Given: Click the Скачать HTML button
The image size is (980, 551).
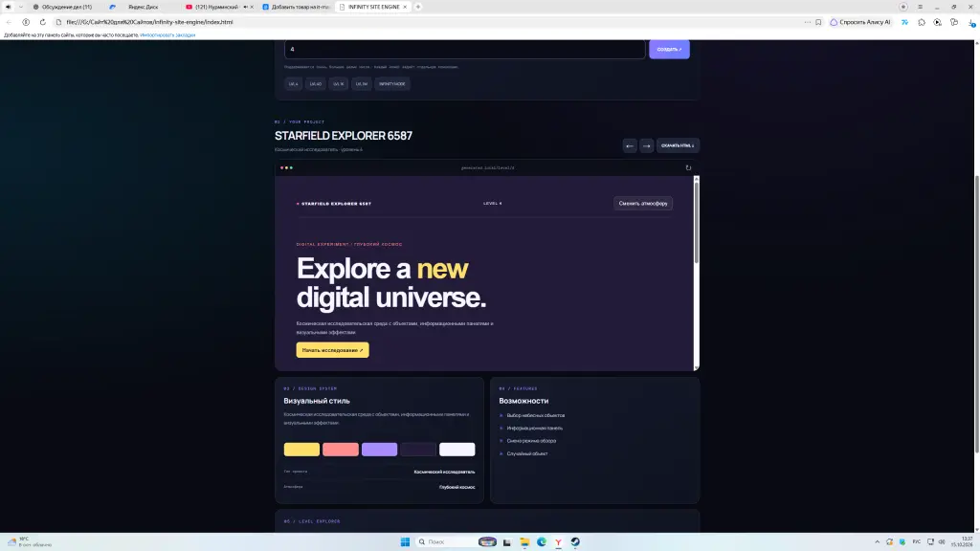Looking at the screenshot, I should pyautogui.click(x=678, y=145).
